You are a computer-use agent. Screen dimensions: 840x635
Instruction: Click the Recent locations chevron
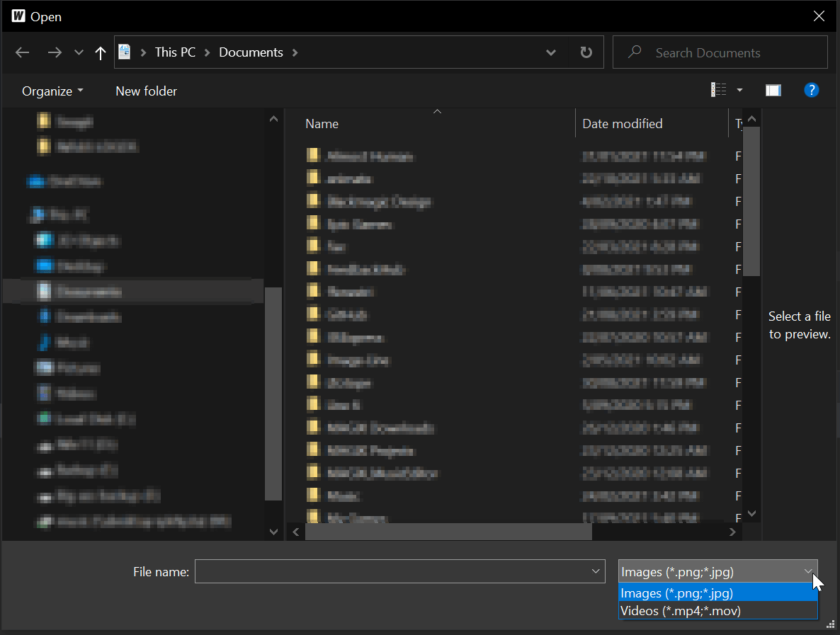[x=79, y=53]
